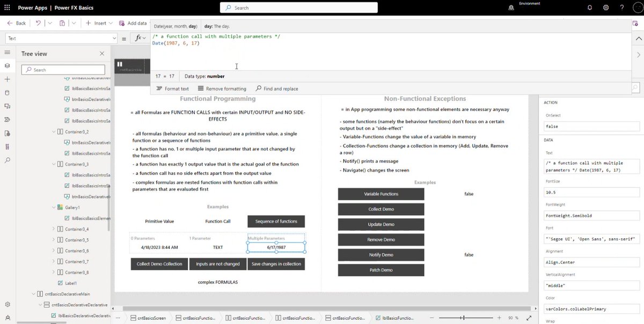Expand Container3_5 in tree view
644x324 pixels.
tap(53, 240)
